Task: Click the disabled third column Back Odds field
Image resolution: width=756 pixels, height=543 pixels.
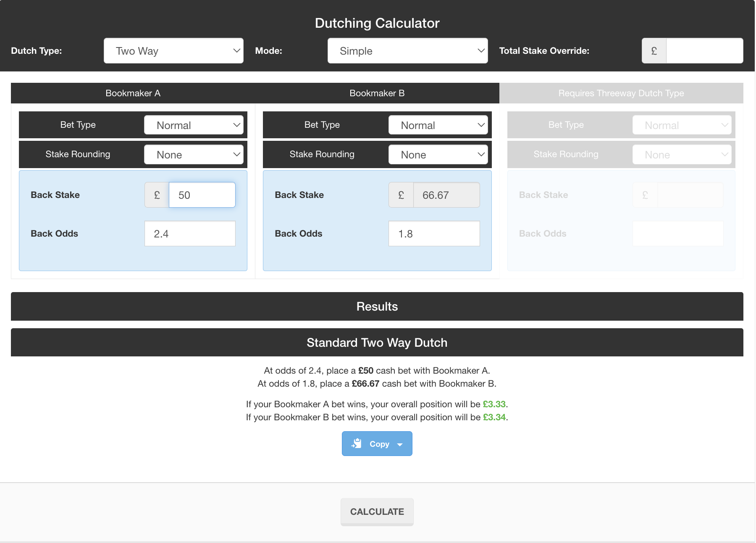Action: point(678,234)
